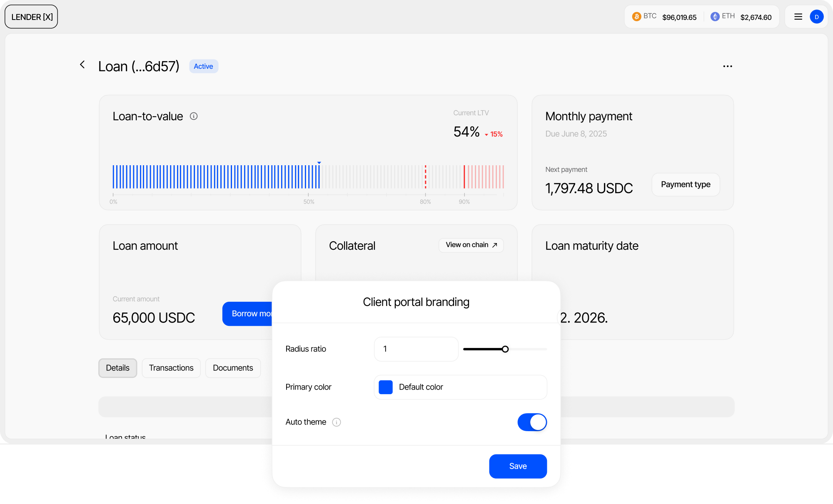This screenshot has height=504, width=833.
Task: Click the back arrow beside Loan title
Action: [82, 65]
